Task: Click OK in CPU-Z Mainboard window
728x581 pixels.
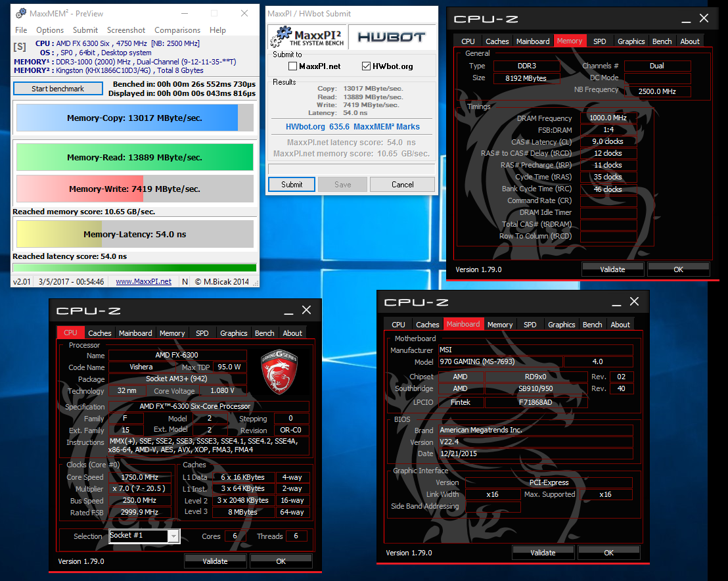Action: click(x=608, y=553)
